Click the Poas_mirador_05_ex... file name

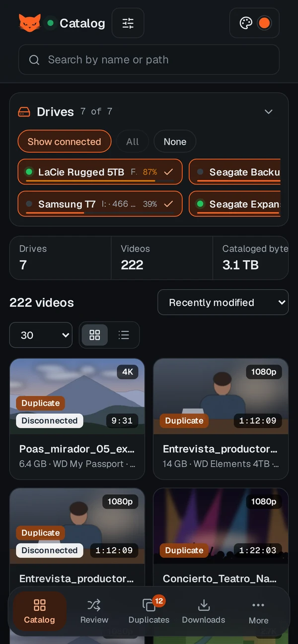77,449
